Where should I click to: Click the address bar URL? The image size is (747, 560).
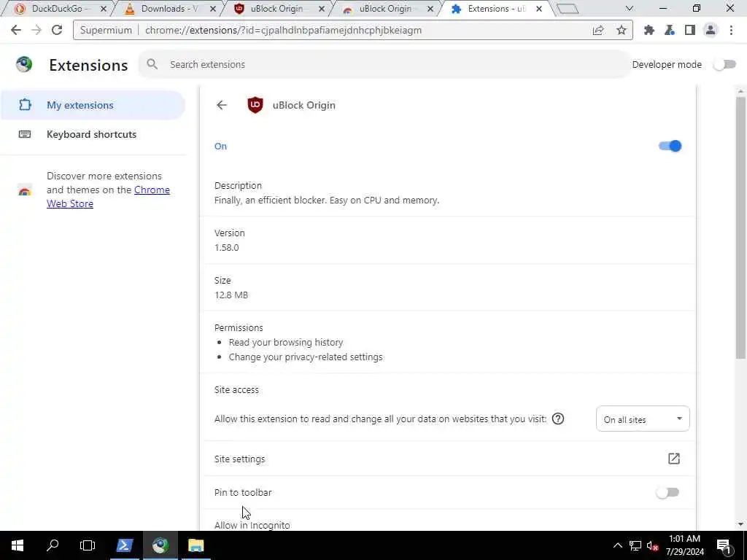[283, 30]
